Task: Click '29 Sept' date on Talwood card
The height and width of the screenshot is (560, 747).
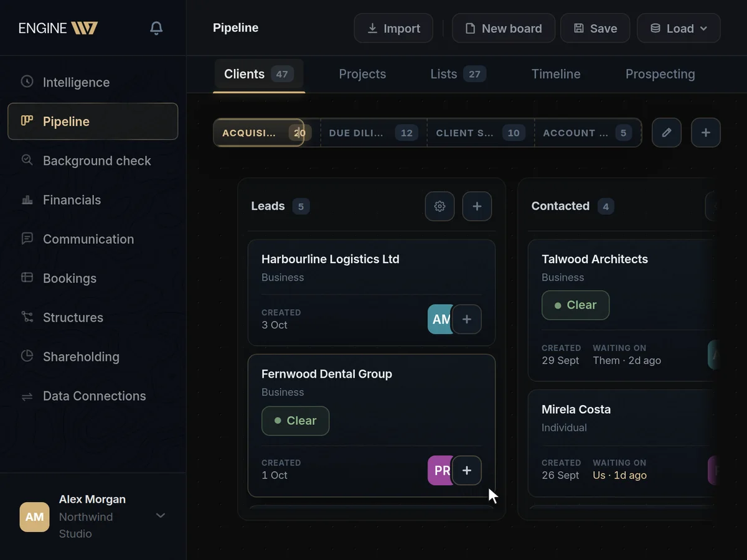Action: click(560, 360)
